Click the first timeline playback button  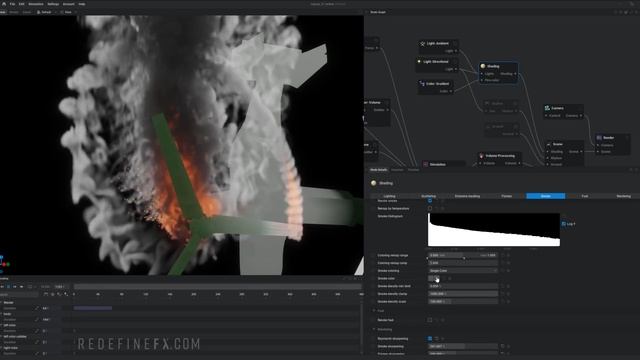[x=2, y=287]
